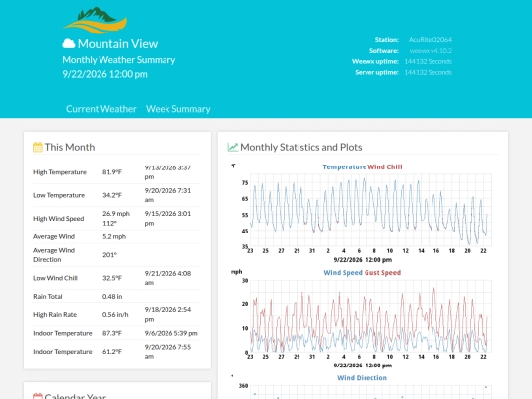Open the Wind Speed Gust Speed plot
Image resolution: width=532 pixels, height=399 pixels.
point(361,319)
